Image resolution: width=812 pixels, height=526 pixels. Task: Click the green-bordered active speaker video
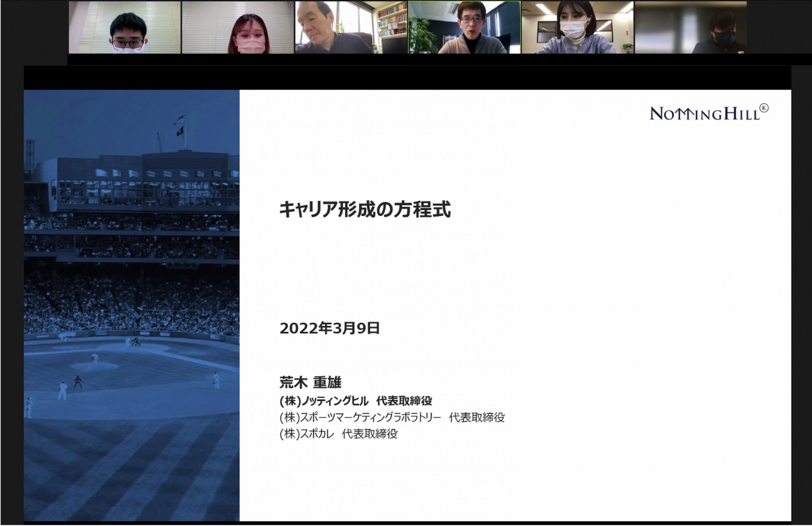point(464,28)
